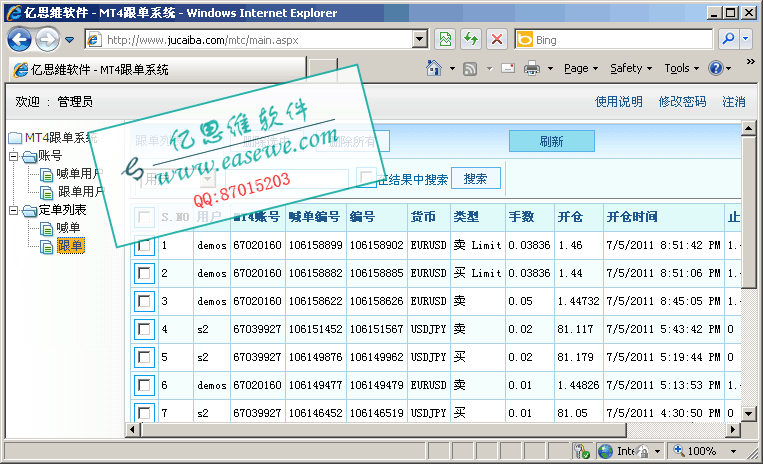Open the 100% zoom level dropdown
This screenshot has height=464, width=763.
click(733, 451)
